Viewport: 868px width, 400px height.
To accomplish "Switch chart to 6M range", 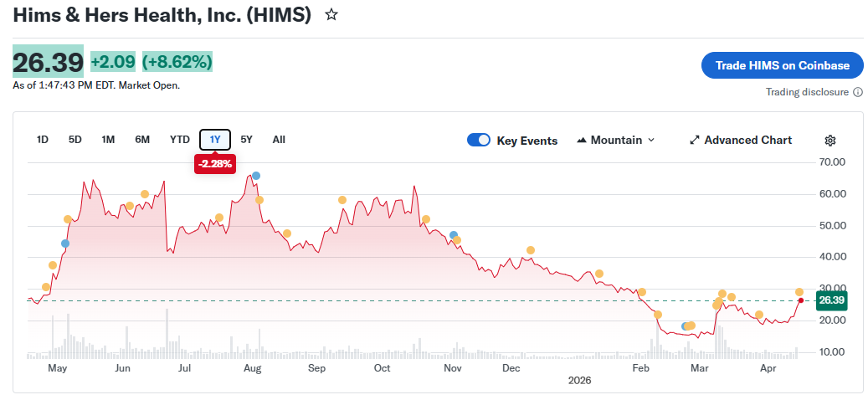I will click(x=142, y=140).
